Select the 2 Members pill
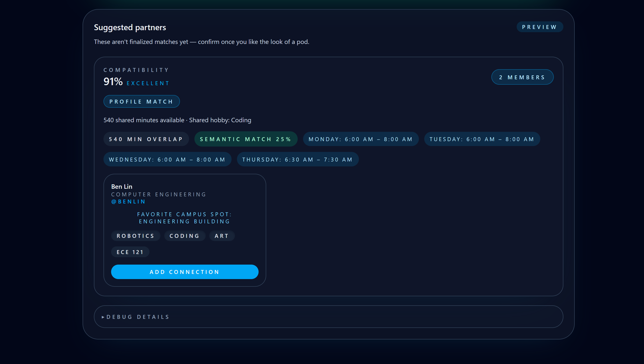Viewport: 644px width, 364px height. click(522, 77)
